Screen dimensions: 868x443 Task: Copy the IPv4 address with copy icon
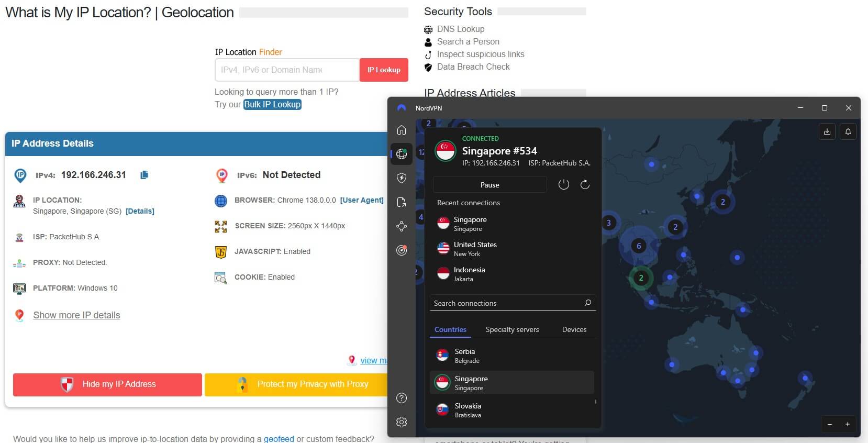tap(144, 175)
